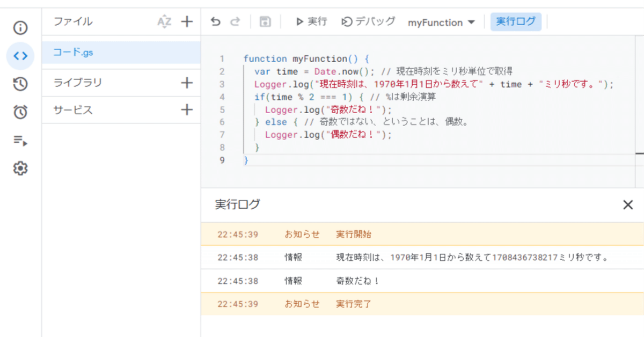Click on the function myFunction() code line
644x337 pixels.
click(306, 59)
